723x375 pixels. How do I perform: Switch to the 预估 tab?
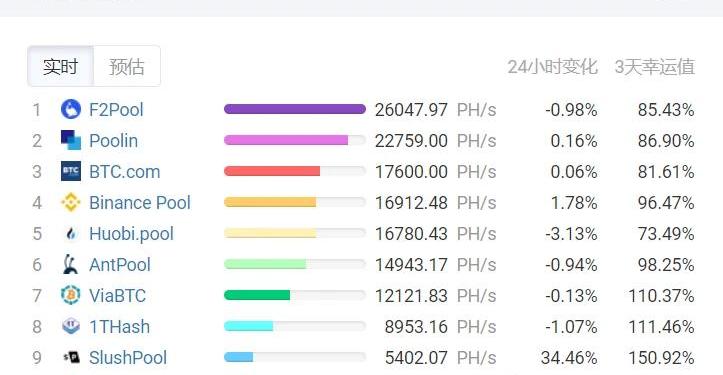tap(127, 66)
